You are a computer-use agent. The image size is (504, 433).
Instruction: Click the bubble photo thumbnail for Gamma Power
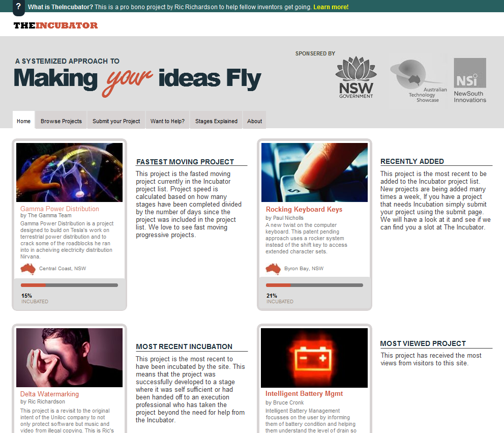pos(69,172)
